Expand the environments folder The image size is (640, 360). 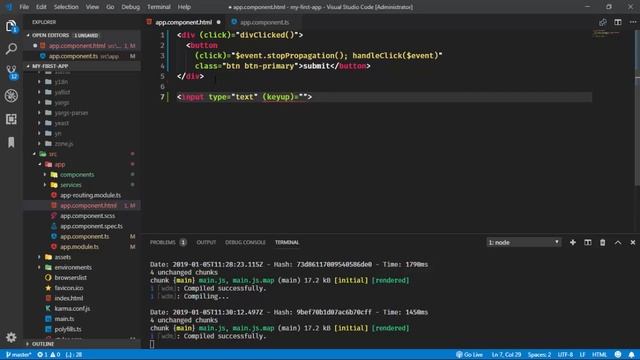coord(73,267)
